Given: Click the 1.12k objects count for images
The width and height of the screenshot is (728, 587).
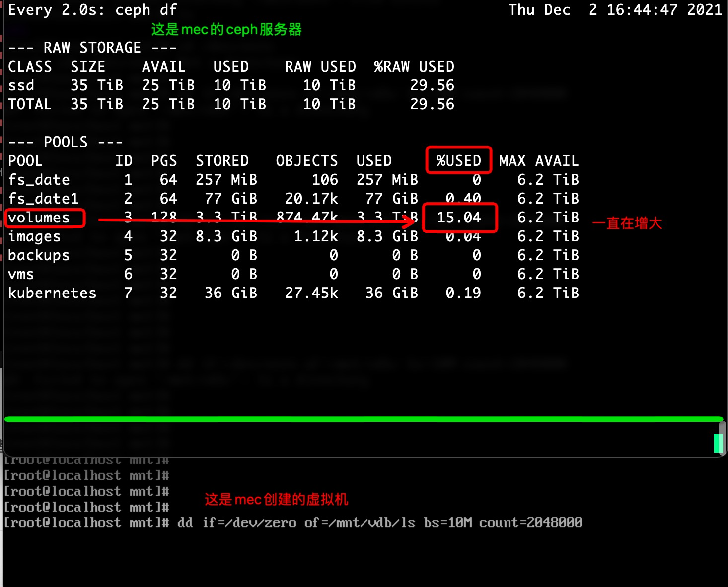Looking at the screenshot, I should tap(316, 236).
